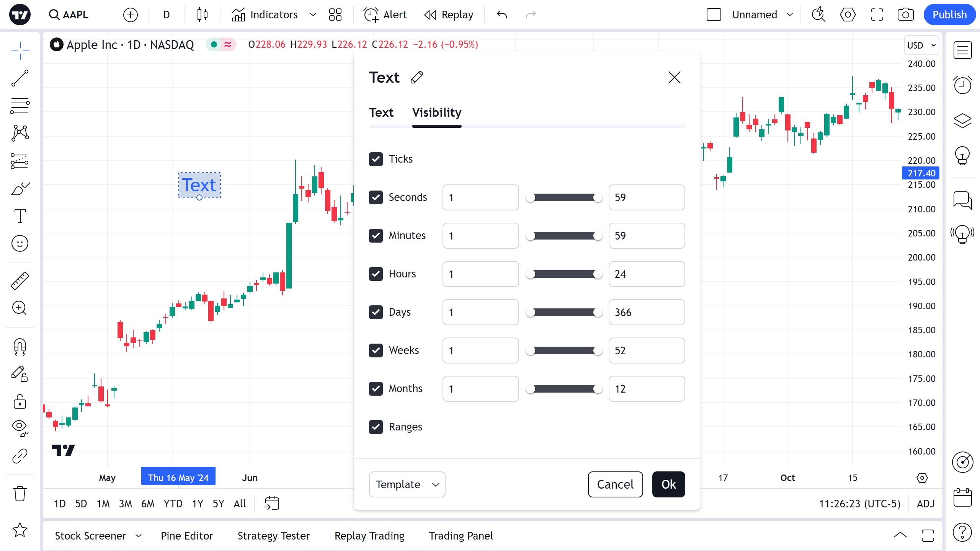Select the trend line drawing tool
980x551 pixels.
pos(20,78)
